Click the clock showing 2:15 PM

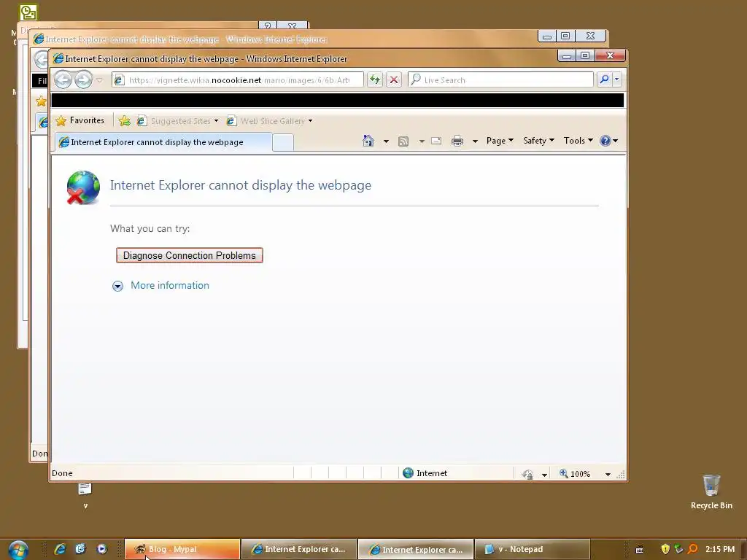(x=720, y=549)
